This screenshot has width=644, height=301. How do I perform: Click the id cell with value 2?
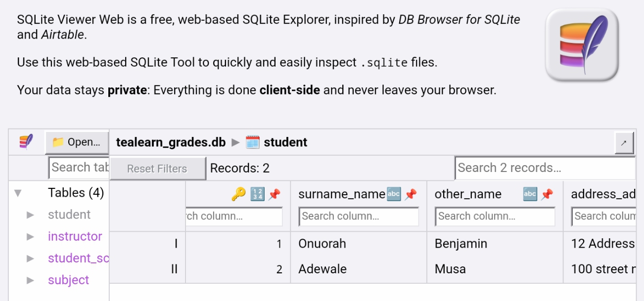238,269
